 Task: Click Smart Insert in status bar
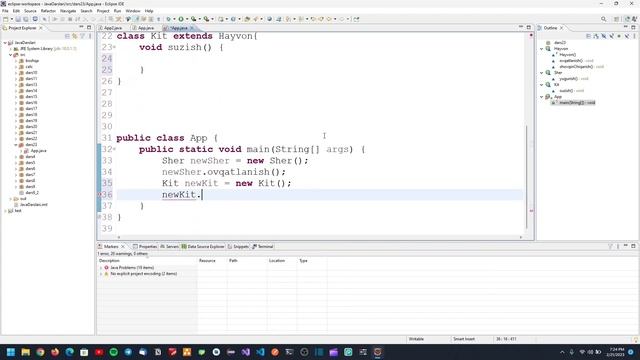(x=464, y=339)
